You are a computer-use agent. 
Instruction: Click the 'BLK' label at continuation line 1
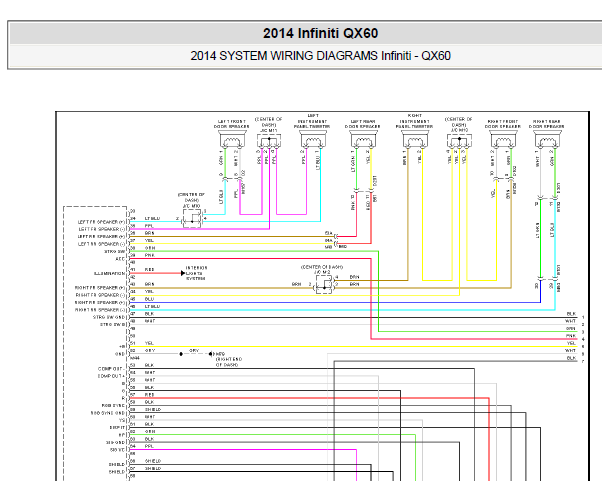click(x=571, y=314)
